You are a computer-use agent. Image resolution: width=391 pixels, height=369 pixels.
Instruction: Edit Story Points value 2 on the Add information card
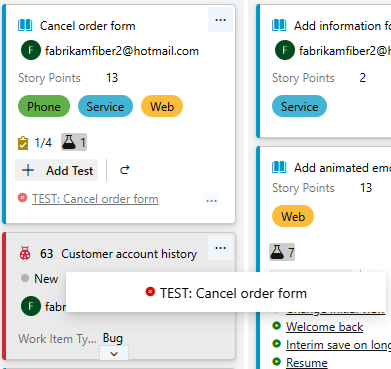[x=363, y=78]
